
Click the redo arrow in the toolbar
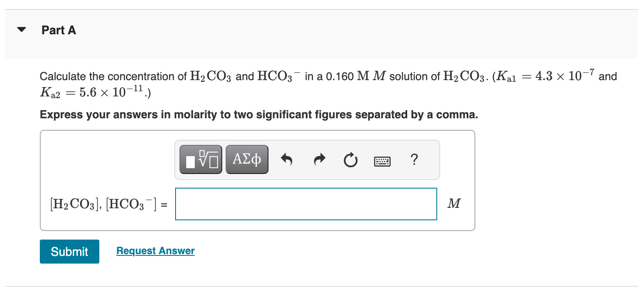tap(319, 159)
